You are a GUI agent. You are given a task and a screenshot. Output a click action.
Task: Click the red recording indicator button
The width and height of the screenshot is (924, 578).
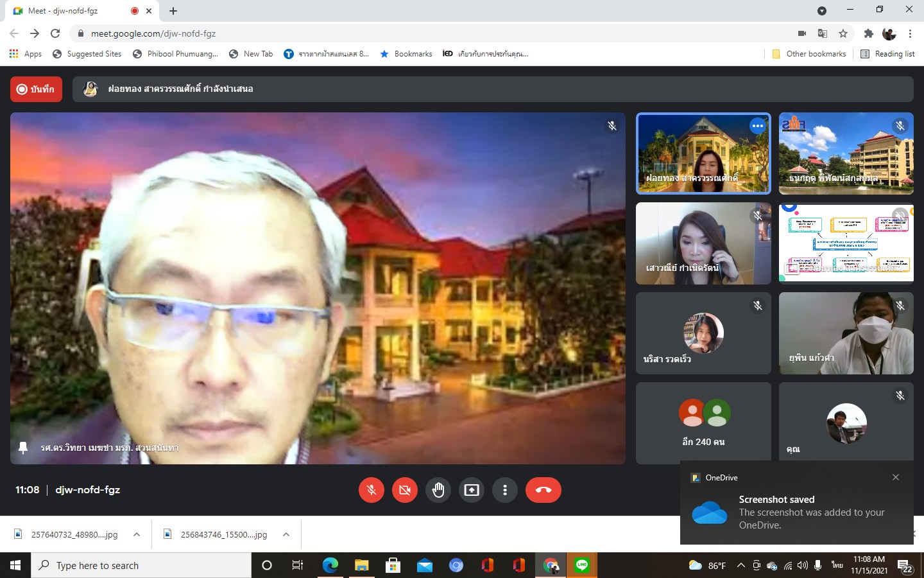pyautogui.click(x=36, y=89)
